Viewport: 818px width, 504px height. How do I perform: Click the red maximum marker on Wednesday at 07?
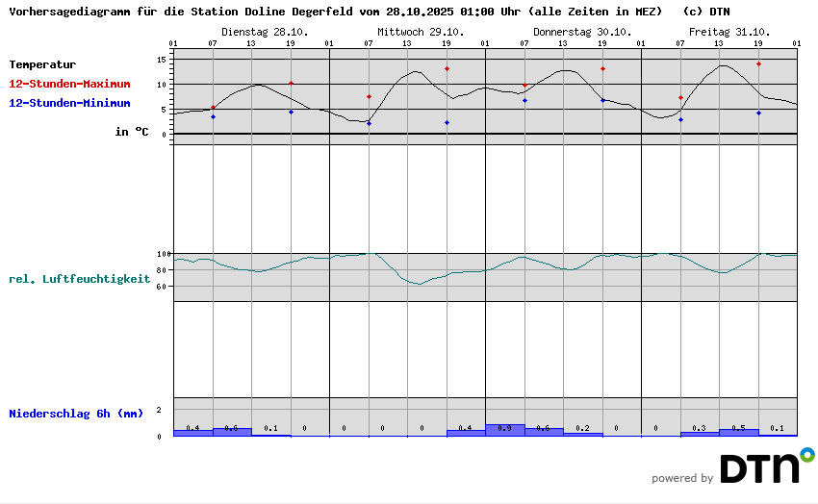coord(369,96)
